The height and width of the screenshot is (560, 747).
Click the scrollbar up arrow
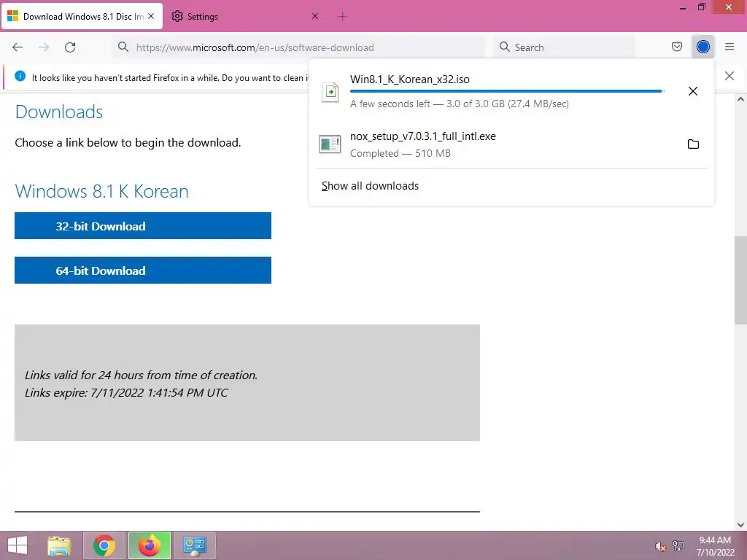click(740, 99)
